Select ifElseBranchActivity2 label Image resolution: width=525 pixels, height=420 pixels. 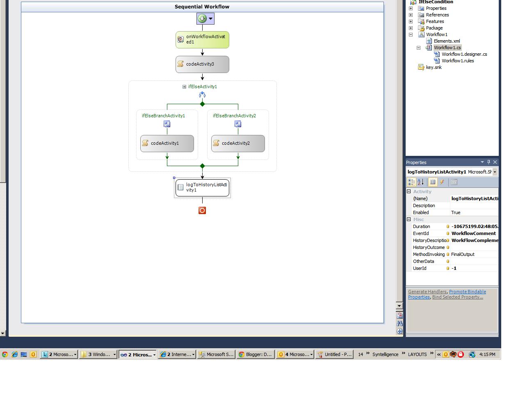click(234, 116)
